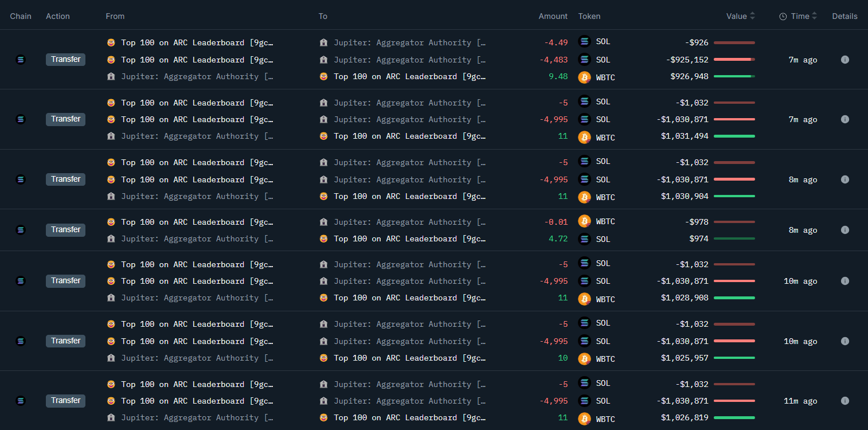Click the Action column header
This screenshot has height=430, width=868.
tap(58, 16)
